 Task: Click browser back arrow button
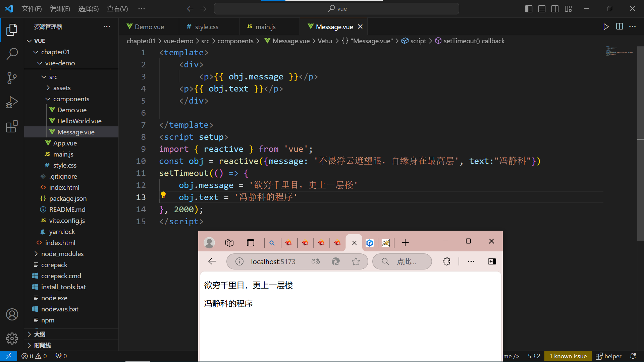(212, 261)
